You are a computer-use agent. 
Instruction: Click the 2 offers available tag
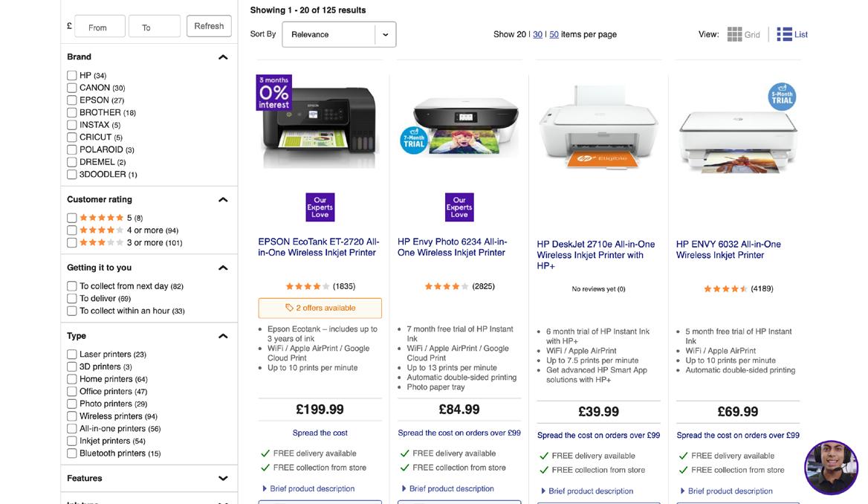[320, 308]
